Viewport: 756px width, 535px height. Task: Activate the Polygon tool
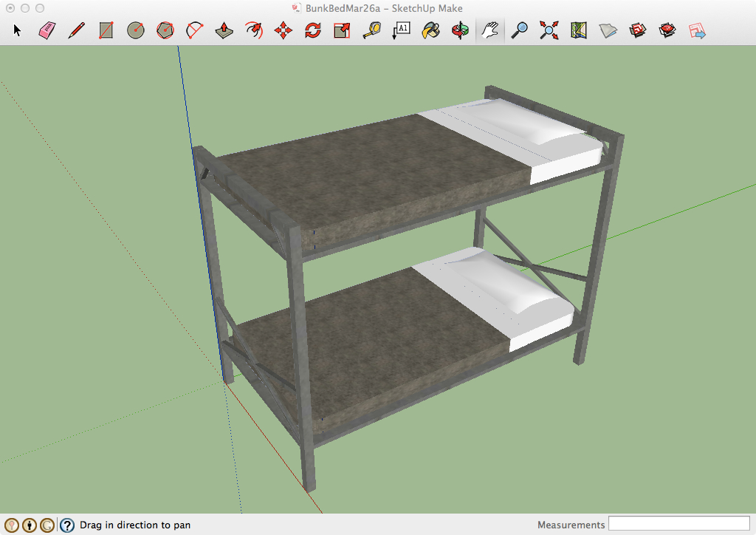point(165,30)
